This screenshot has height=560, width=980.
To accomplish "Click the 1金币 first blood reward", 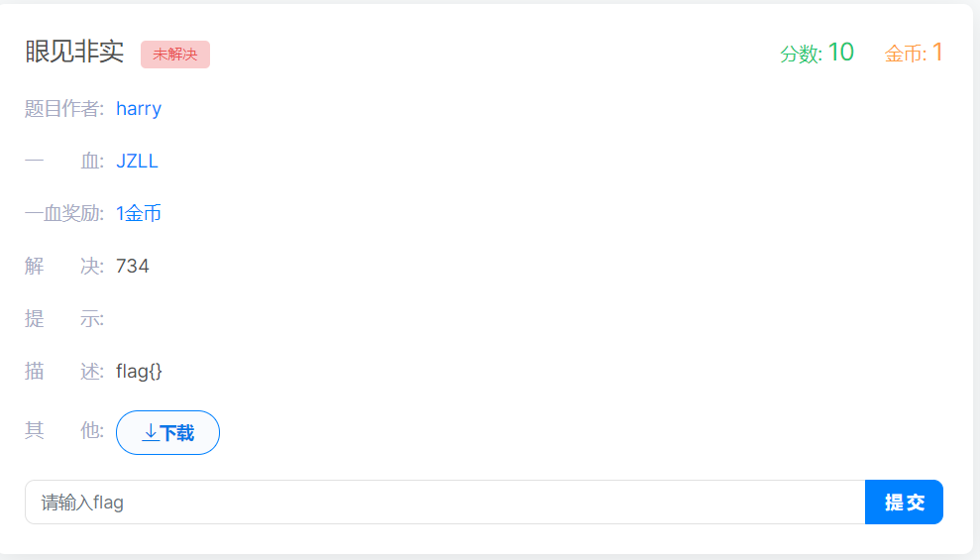I will pyautogui.click(x=139, y=214).
